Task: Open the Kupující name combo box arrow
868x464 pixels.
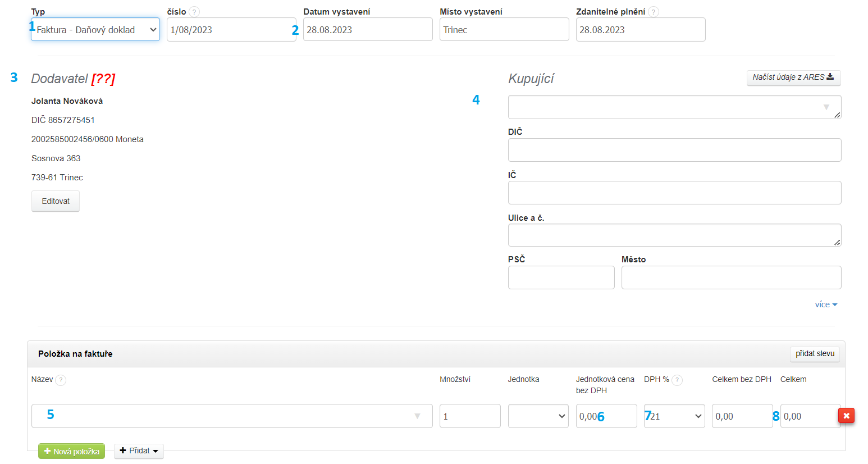Action: pyautogui.click(x=826, y=107)
